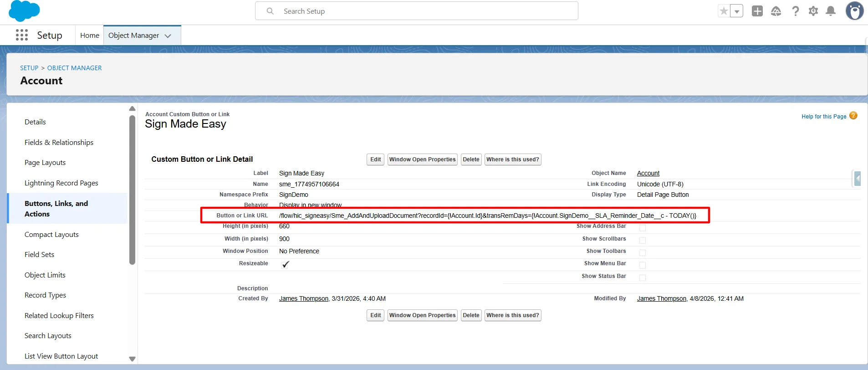The height and width of the screenshot is (370, 868).
Task: Click the top Edit button
Action: click(x=376, y=159)
